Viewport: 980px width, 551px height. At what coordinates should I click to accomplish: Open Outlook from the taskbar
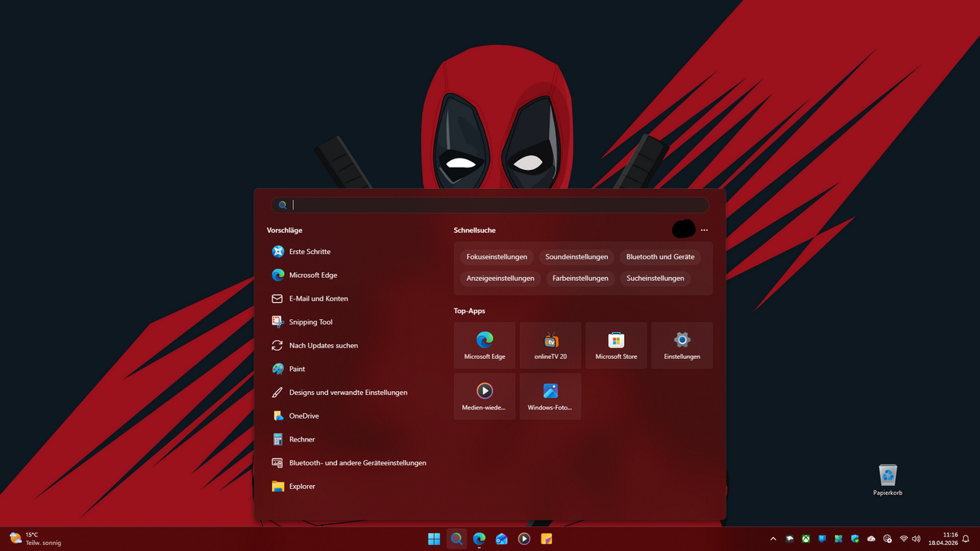(501, 539)
